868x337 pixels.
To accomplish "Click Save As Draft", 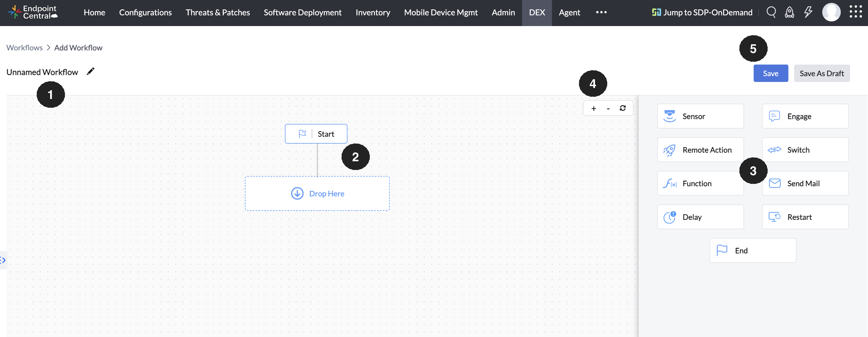I will click(822, 73).
